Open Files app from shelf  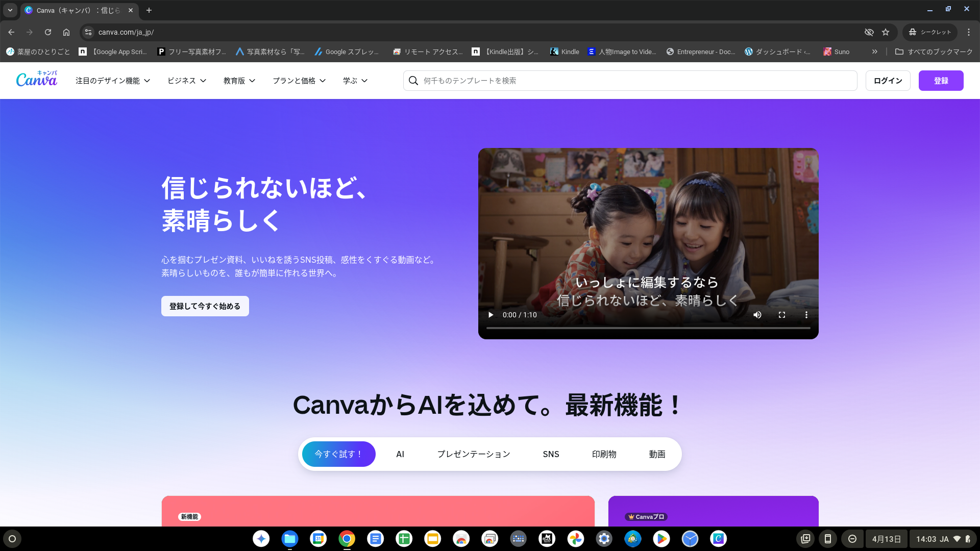click(x=289, y=539)
